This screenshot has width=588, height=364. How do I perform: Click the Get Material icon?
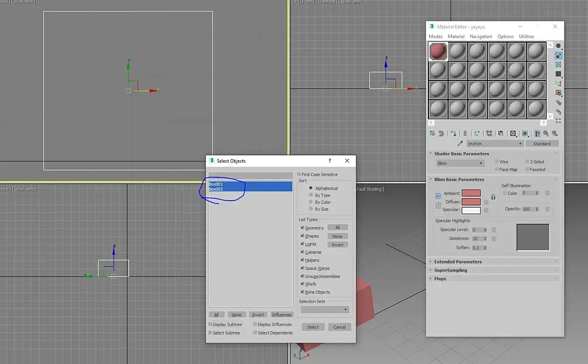(433, 133)
